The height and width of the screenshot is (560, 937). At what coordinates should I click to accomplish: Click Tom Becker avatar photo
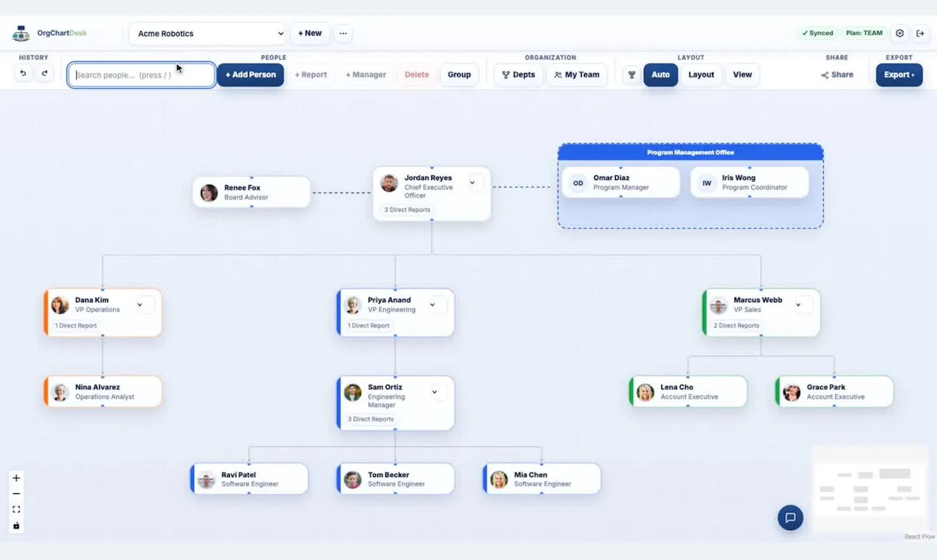coord(353,480)
